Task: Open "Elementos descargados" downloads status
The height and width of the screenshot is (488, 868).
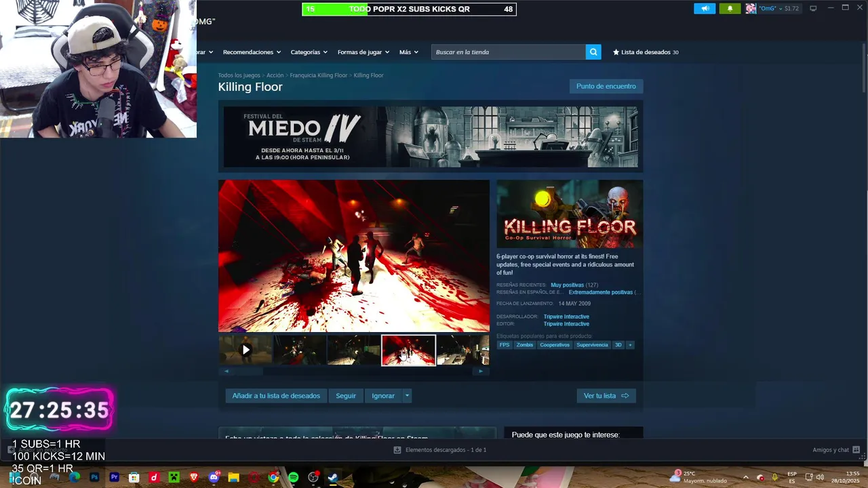Action: coord(439,450)
